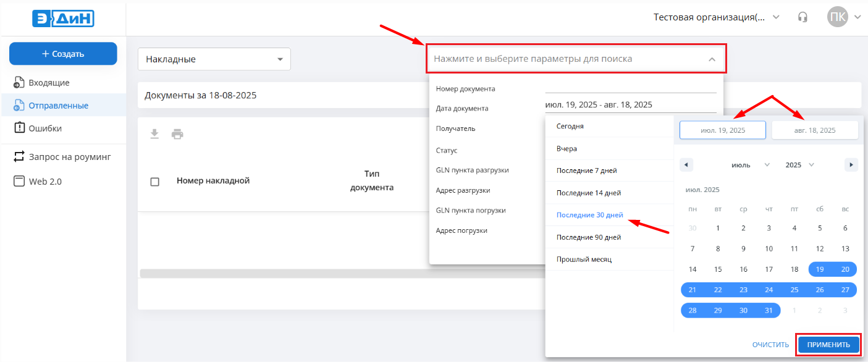Go to next month in calendar
The image size is (868, 362).
point(851,165)
